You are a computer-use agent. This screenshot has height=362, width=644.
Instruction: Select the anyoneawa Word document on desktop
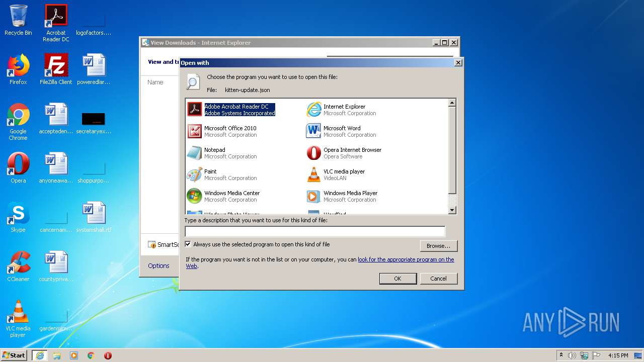(x=56, y=168)
